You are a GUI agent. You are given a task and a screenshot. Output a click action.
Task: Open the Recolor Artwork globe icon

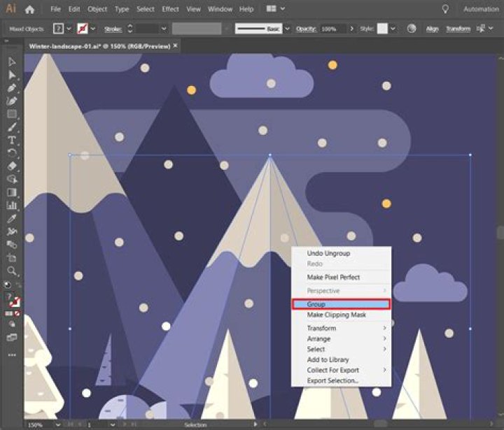411,29
